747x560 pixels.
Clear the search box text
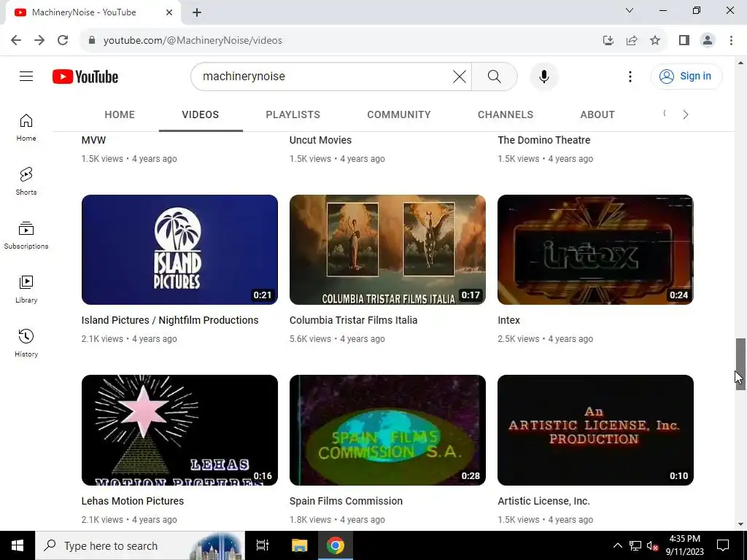point(460,76)
